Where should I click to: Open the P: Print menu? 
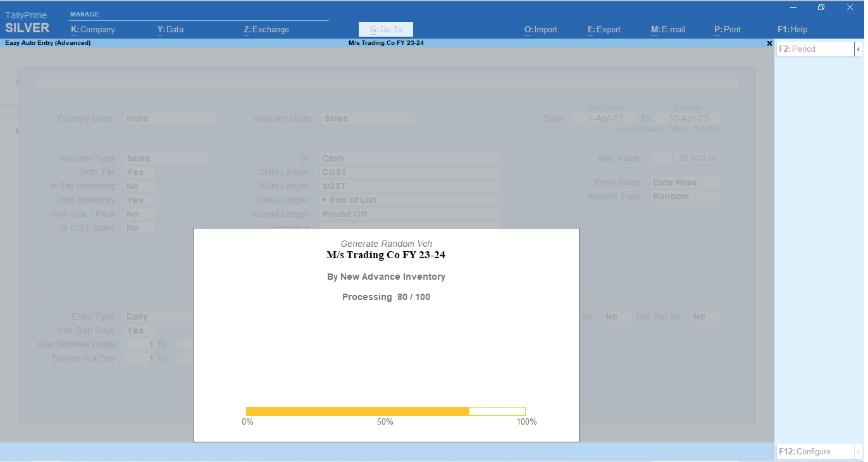tap(727, 29)
